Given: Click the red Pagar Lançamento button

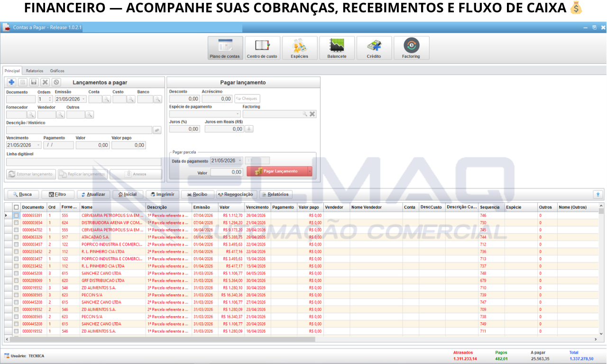Looking at the screenshot, I should (x=277, y=171).
